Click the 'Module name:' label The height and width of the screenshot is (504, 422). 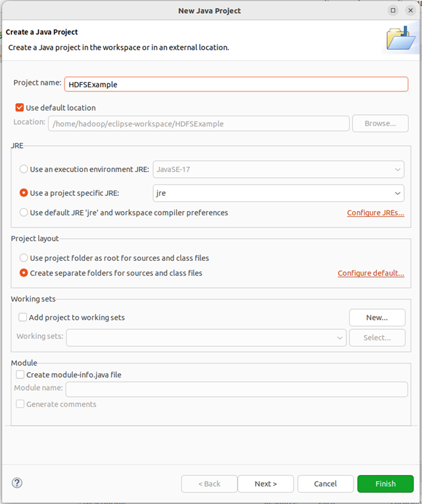[39, 388]
